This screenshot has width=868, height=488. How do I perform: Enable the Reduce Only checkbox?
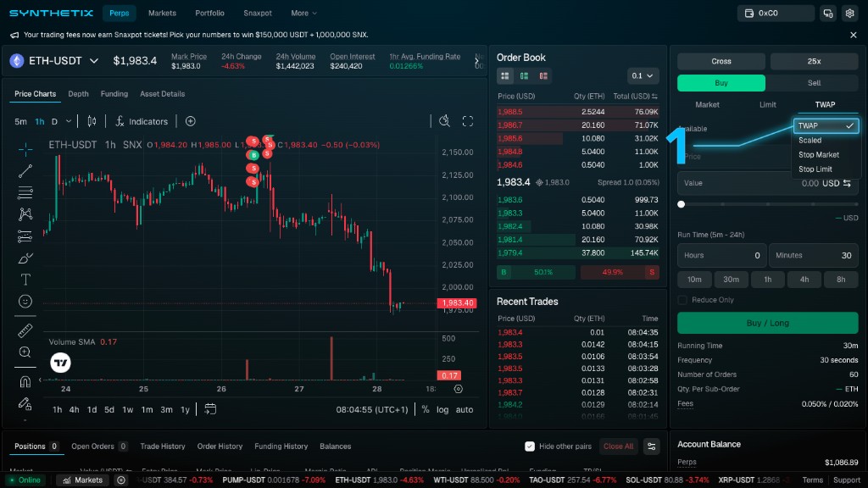682,300
